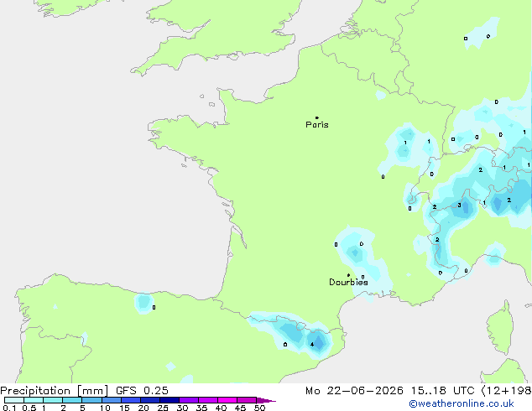Pick the 1–2 mm legend swatch
This screenshot has width=532, height=411.
(x=53, y=400)
